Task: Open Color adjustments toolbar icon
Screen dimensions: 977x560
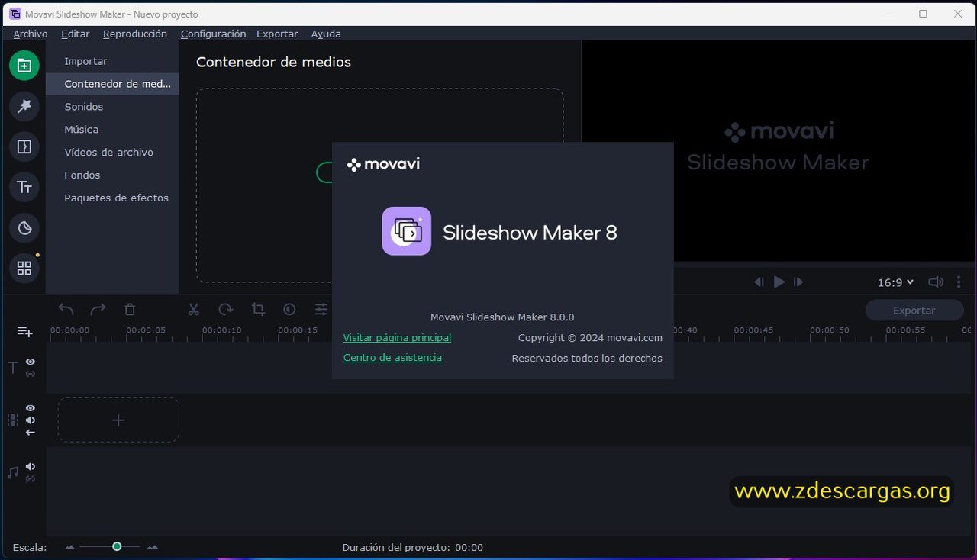Action: [x=289, y=309]
